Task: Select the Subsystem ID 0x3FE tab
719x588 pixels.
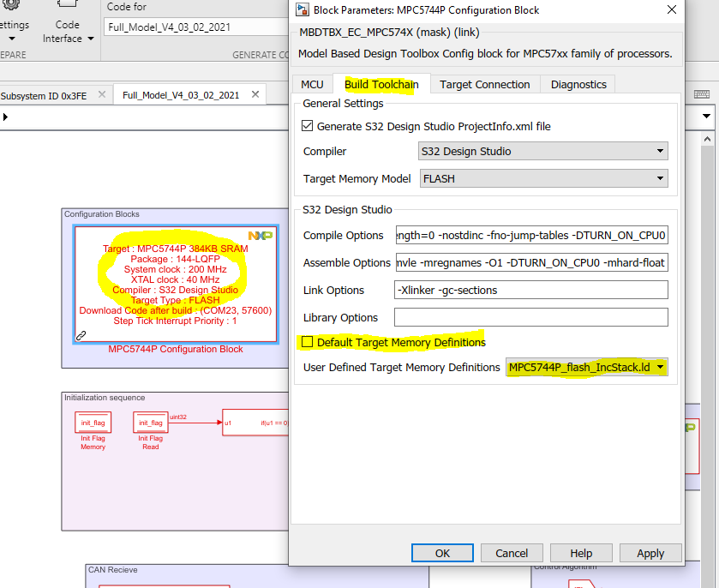Action: [44, 96]
